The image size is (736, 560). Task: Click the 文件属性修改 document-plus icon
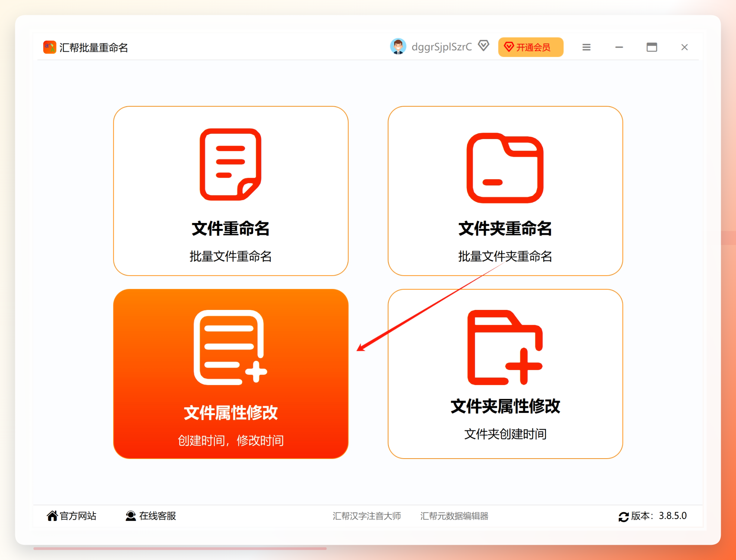click(x=230, y=347)
